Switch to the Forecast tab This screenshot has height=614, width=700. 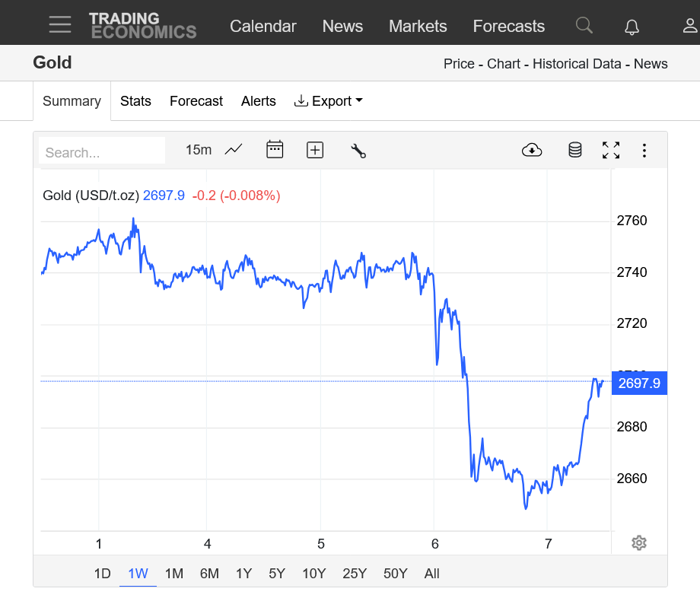pyautogui.click(x=196, y=101)
